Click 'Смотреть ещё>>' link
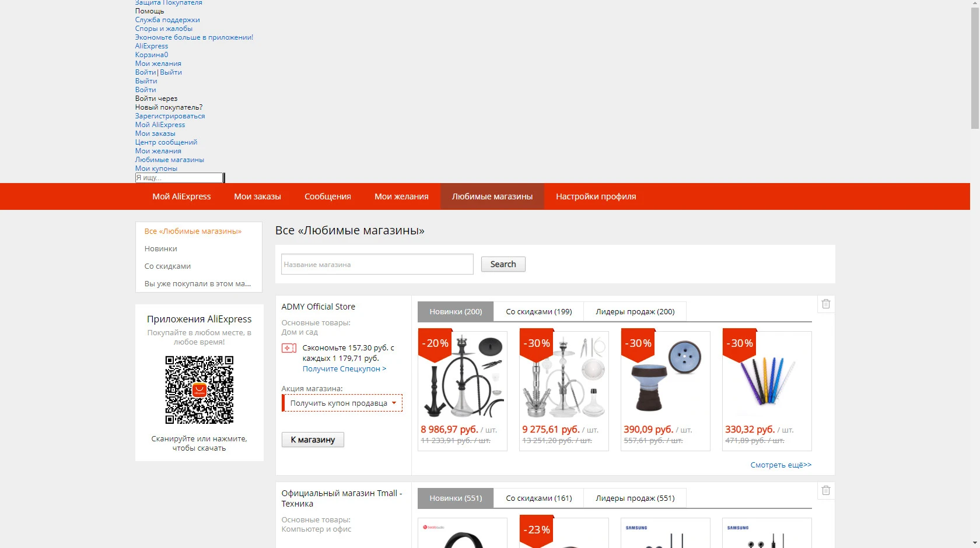The image size is (980, 548). (x=780, y=465)
